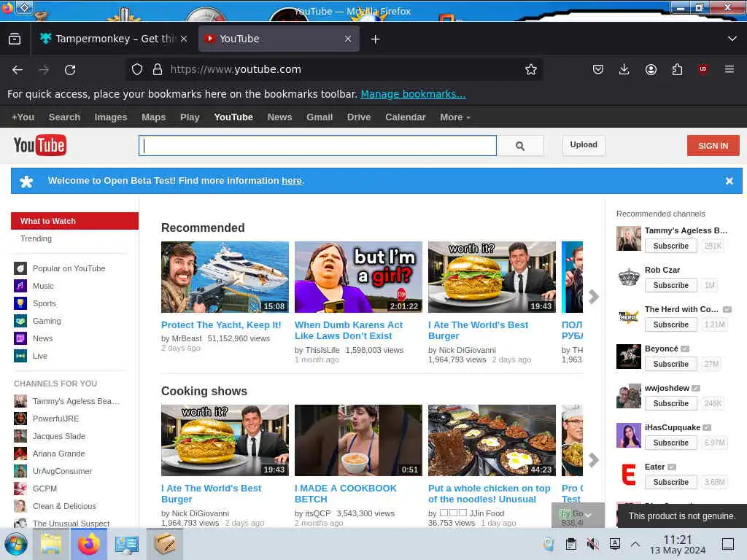Toggle the muted volume tray icon

592,544
